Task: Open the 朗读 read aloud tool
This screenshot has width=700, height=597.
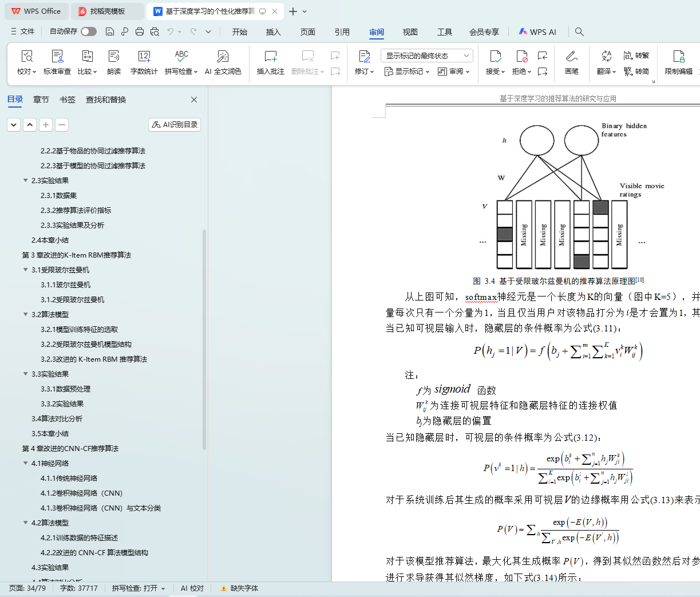Action: pos(114,57)
